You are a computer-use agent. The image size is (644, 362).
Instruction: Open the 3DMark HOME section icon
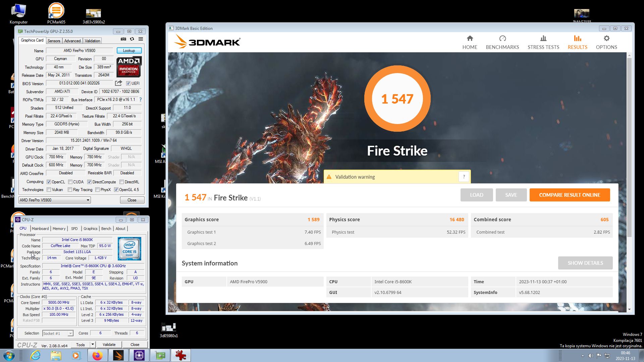point(470,39)
